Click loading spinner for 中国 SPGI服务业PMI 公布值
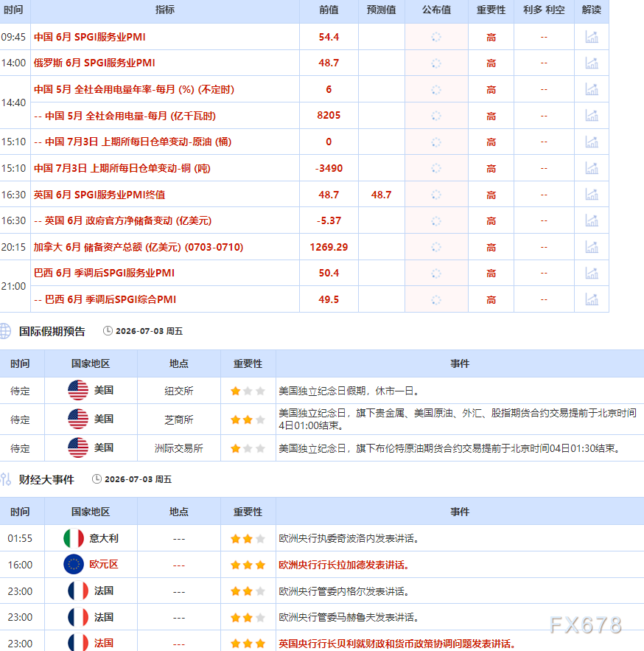The height and width of the screenshot is (651, 644). click(436, 37)
